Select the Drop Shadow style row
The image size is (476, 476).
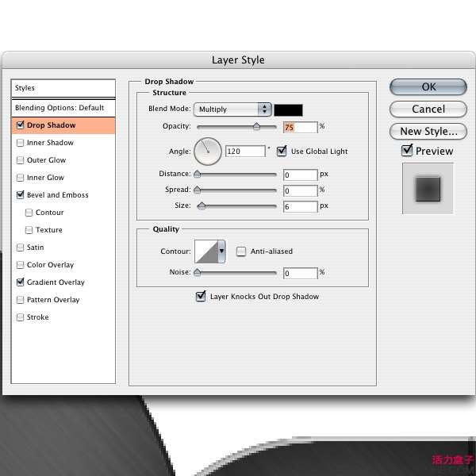[63, 125]
